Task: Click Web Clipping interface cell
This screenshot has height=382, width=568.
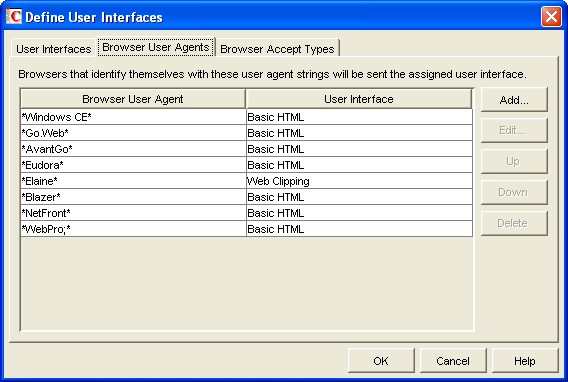Action: click(359, 181)
